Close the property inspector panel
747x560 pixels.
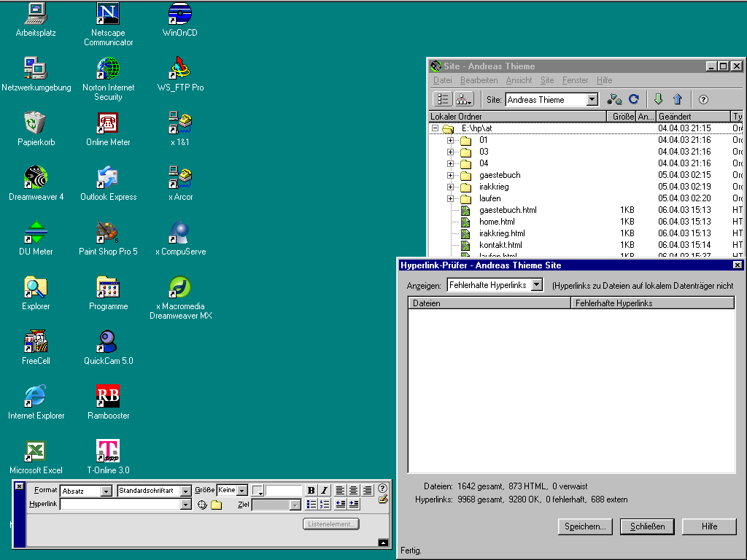(19, 486)
